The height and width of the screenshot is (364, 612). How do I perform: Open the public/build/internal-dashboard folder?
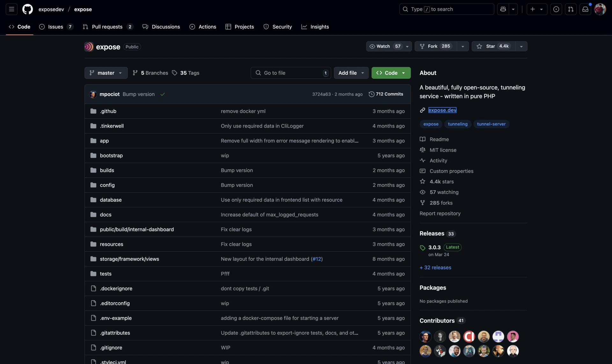(x=137, y=229)
